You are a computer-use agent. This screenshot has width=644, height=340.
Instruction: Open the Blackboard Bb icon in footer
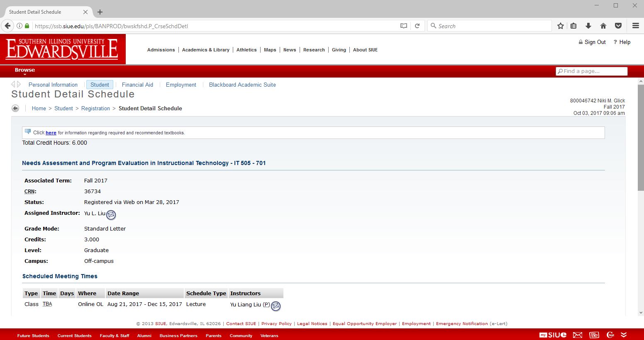click(594, 335)
